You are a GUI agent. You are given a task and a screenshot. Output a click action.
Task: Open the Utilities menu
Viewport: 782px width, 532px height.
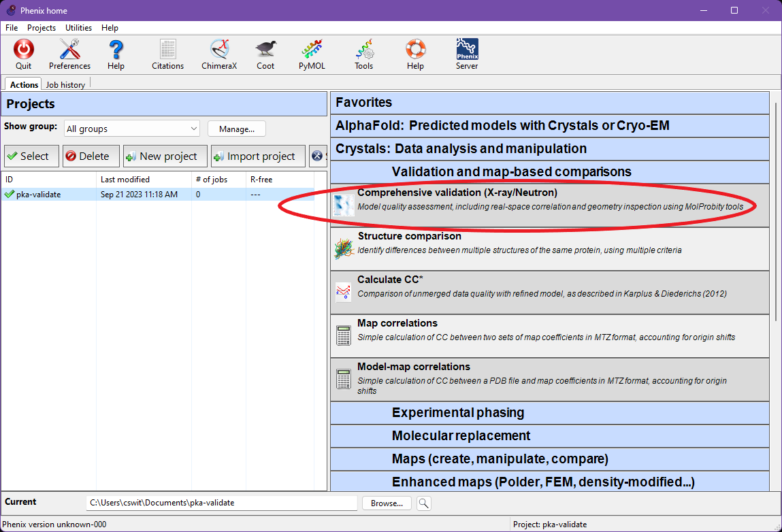pos(78,28)
